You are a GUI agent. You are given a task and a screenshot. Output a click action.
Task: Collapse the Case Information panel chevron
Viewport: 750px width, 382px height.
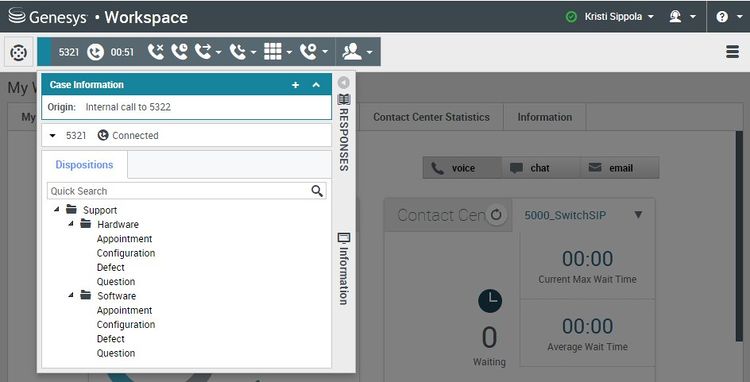click(316, 85)
